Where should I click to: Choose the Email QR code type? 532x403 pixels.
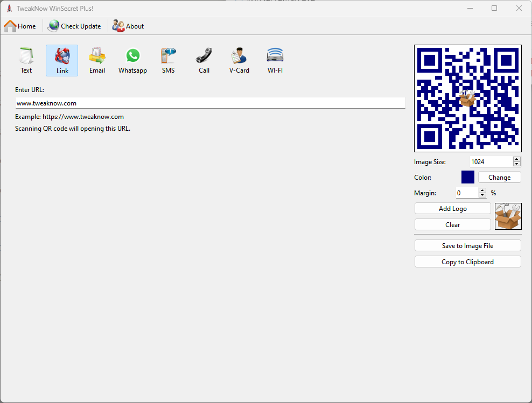97,61
